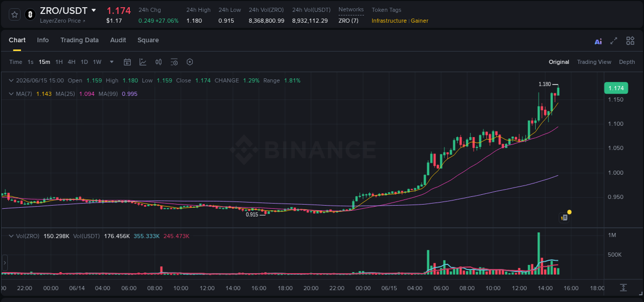Screen dimensions: 644x302
Task: Click the last price 1.174 in header
Action: tap(118, 10)
